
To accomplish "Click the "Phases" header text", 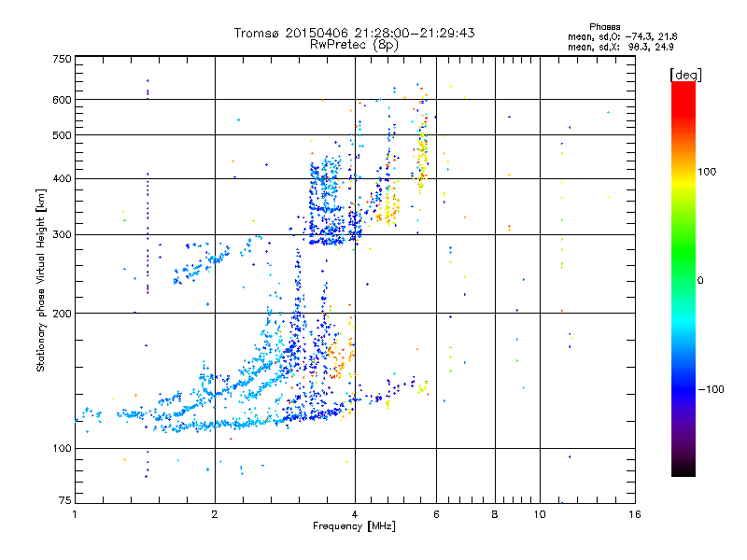I will tap(604, 27).
